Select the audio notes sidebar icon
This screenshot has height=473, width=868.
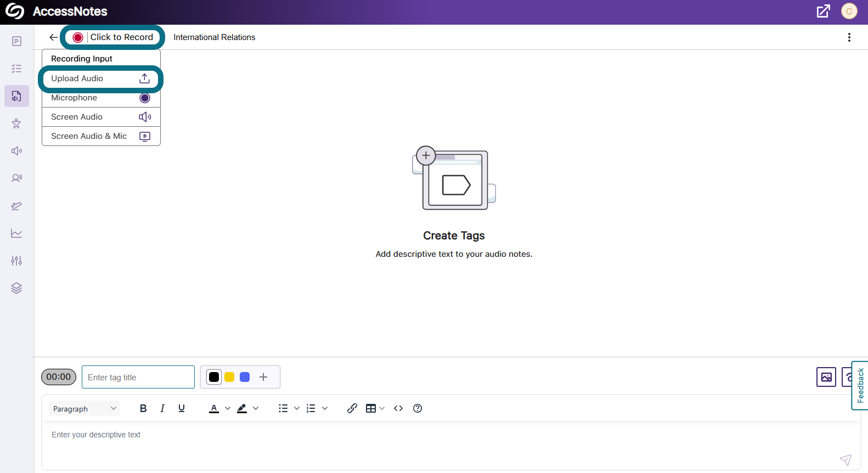pos(17,96)
